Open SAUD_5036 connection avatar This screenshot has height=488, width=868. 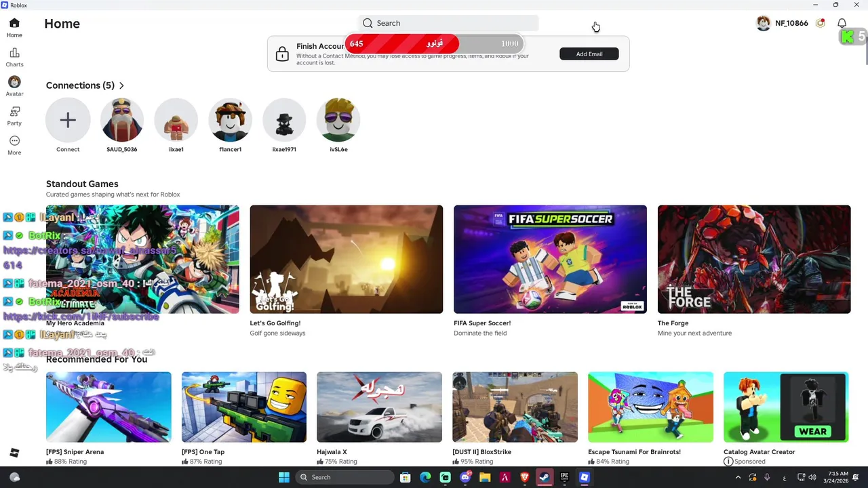pos(122,120)
